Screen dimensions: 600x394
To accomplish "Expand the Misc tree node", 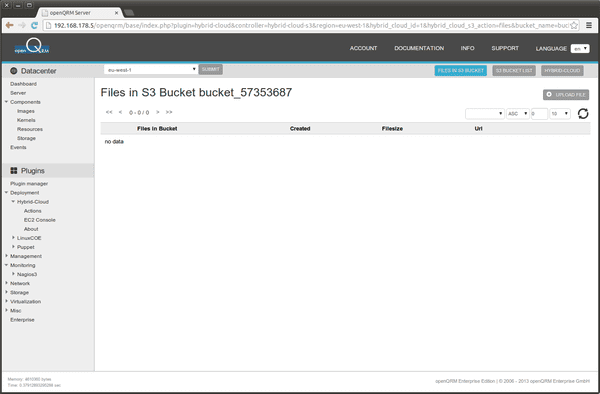I will (x=7, y=310).
